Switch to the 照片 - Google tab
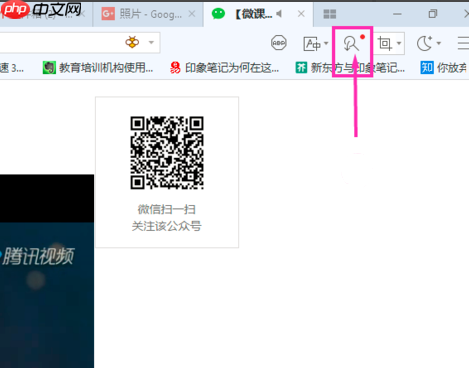The width and height of the screenshot is (469, 368). (x=148, y=14)
